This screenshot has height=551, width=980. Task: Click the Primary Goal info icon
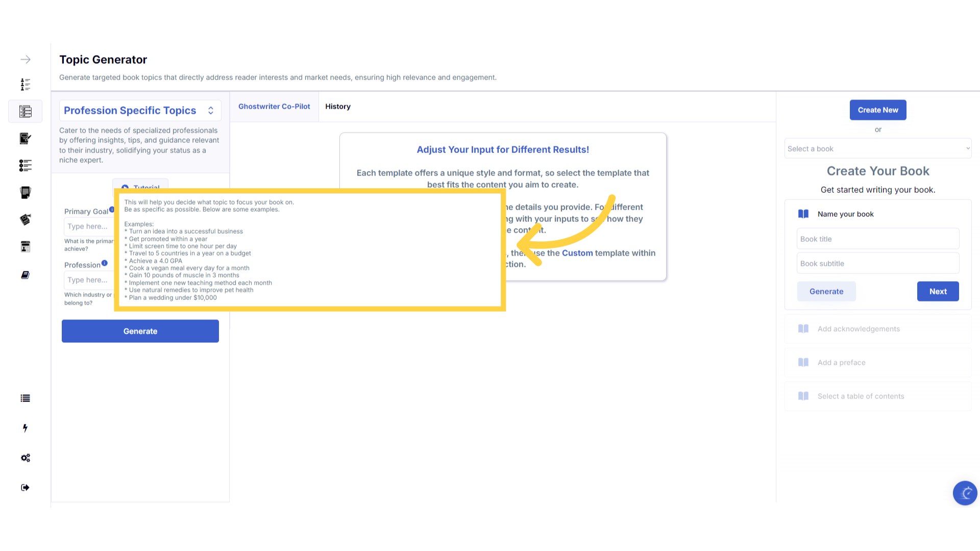pyautogui.click(x=111, y=209)
